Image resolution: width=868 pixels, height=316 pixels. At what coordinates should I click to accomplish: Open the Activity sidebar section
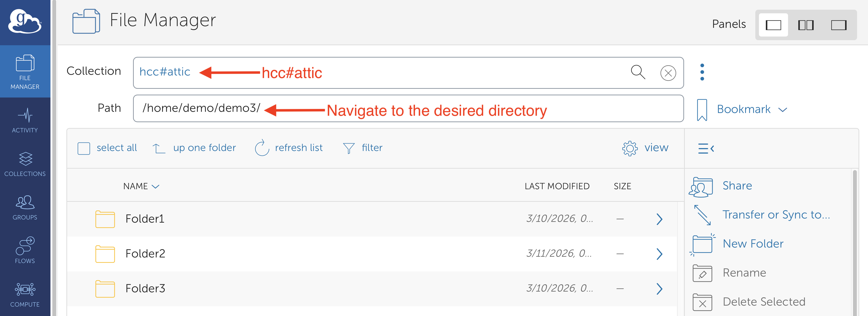(25, 120)
